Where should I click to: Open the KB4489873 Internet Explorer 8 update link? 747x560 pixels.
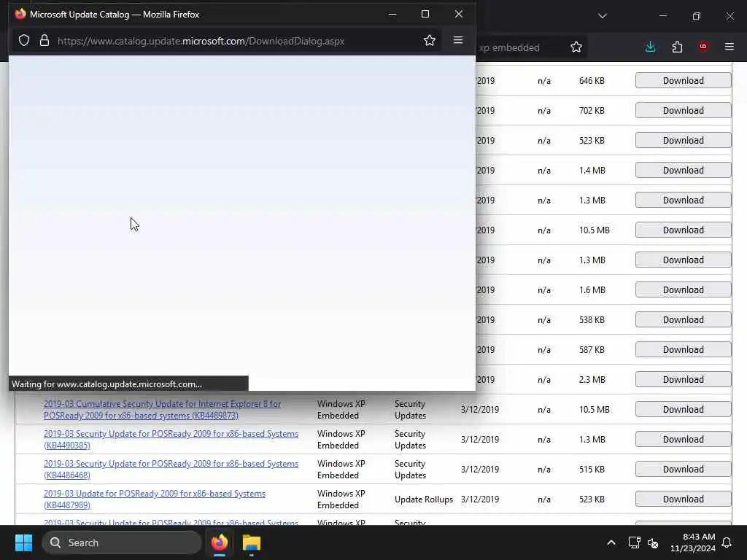coord(162,410)
